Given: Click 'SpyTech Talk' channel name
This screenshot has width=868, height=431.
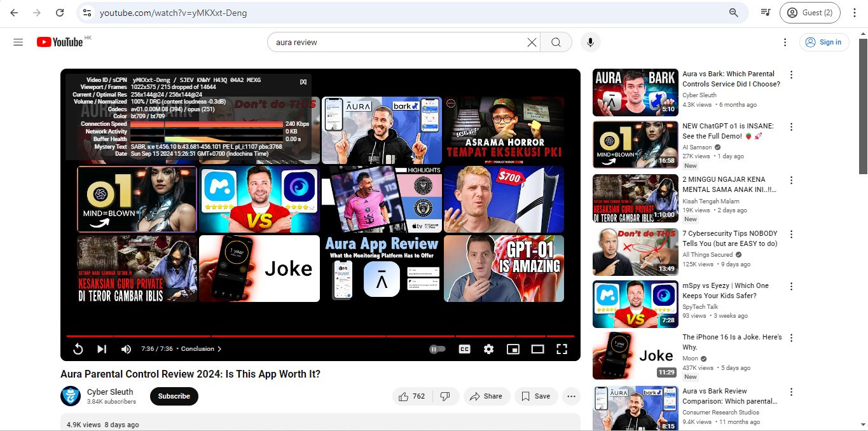Looking at the screenshot, I should [700, 307].
